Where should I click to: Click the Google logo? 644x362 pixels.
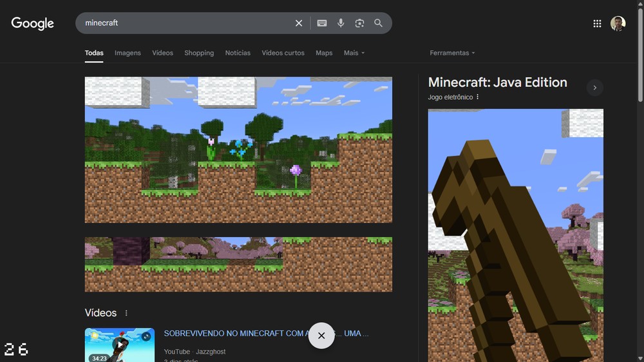tap(32, 23)
